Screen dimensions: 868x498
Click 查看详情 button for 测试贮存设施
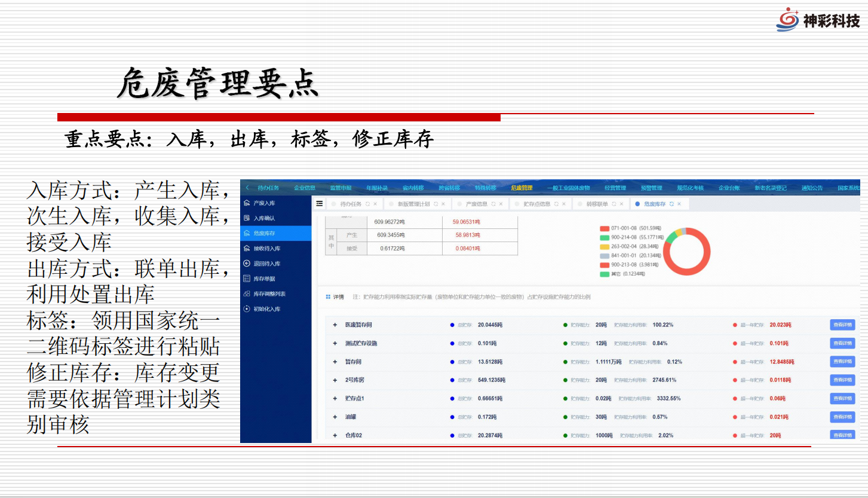(x=842, y=343)
